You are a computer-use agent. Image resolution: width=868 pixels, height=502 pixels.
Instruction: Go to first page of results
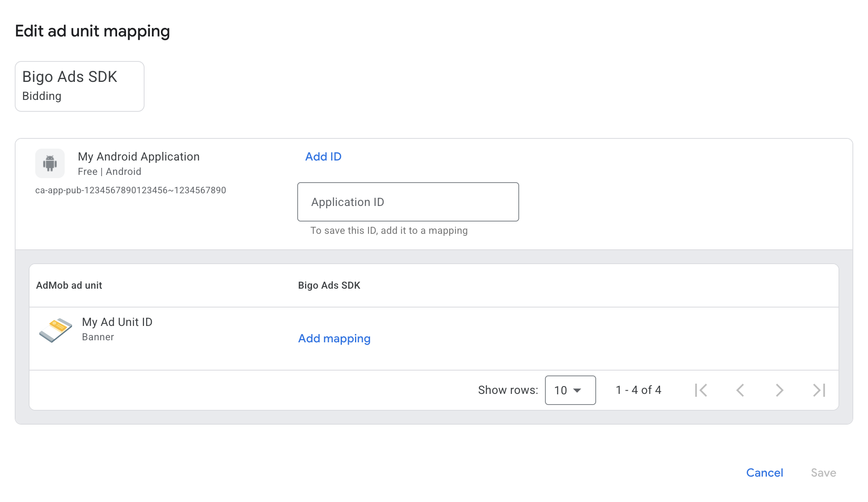701,390
